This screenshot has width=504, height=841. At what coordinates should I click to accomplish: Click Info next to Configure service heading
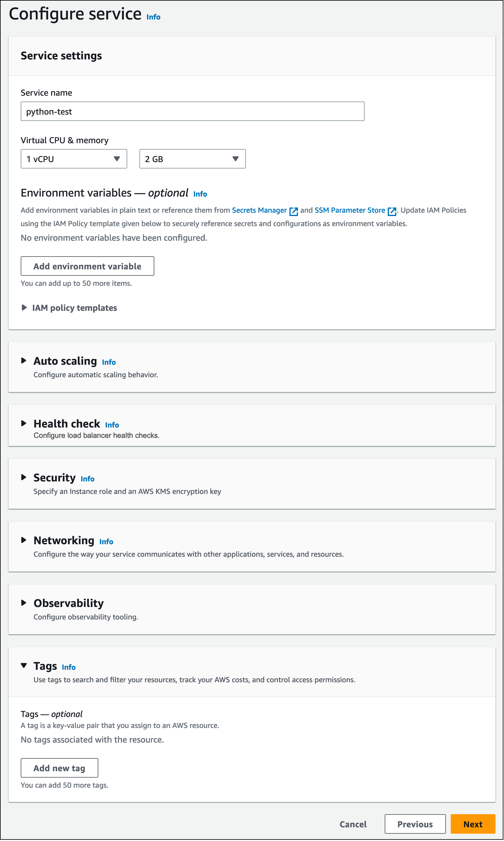click(153, 16)
